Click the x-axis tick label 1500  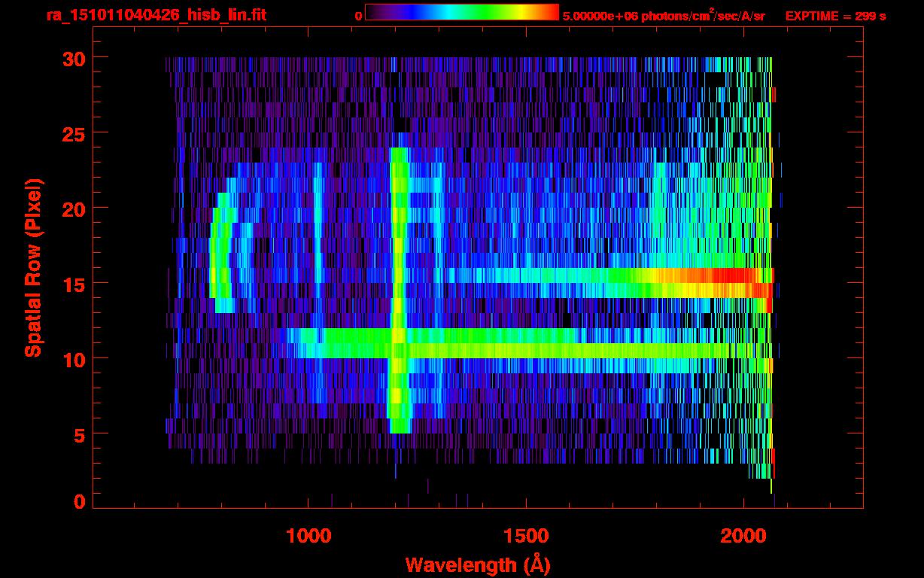[x=526, y=536]
